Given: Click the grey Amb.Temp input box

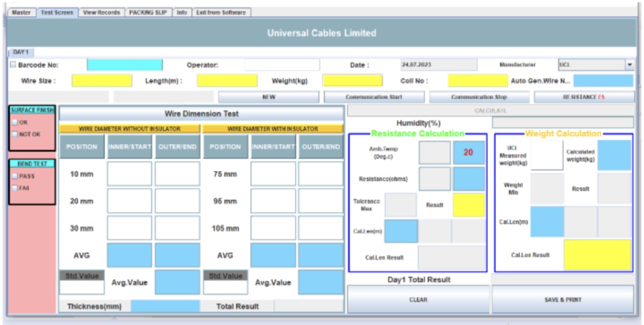Looking at the screenshot, I should (x=435, y=153).
